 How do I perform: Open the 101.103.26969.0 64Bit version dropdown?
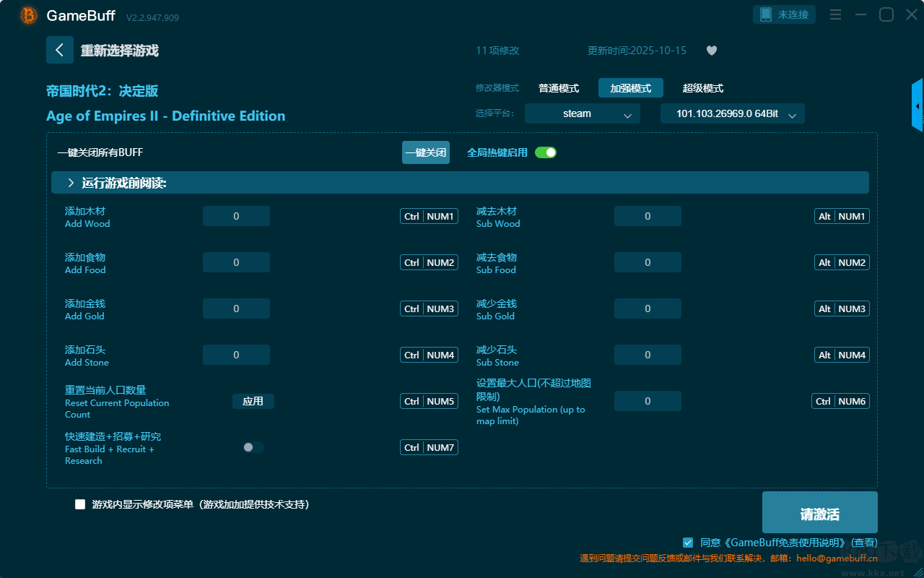[733, 113]
